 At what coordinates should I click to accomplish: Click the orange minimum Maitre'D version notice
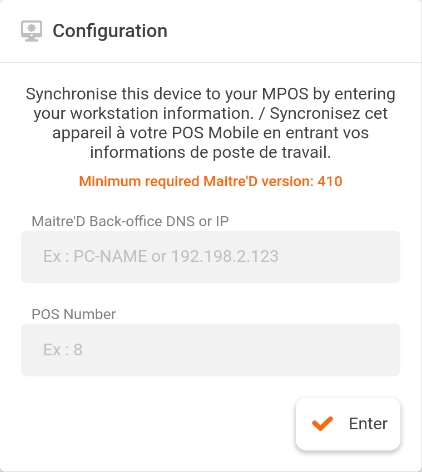click(x=211, y=181)
